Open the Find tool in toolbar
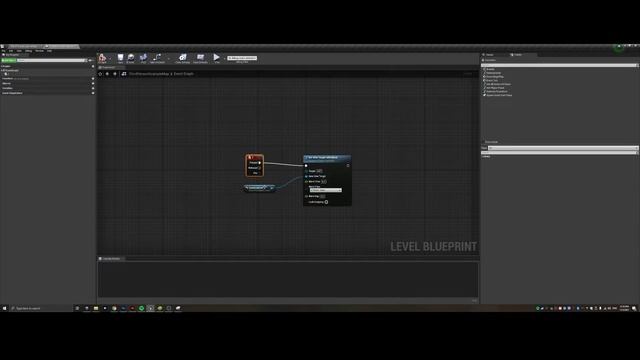 (x=143, y=58)
